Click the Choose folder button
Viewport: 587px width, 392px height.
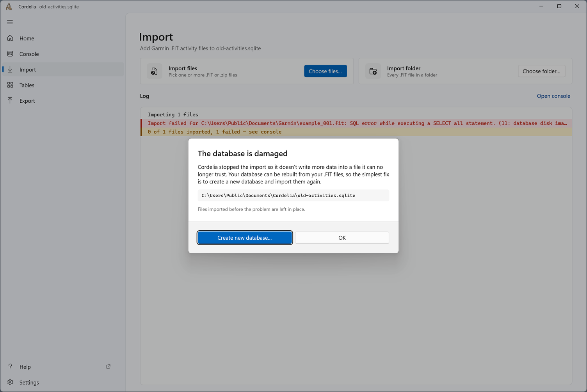(542, 71)
